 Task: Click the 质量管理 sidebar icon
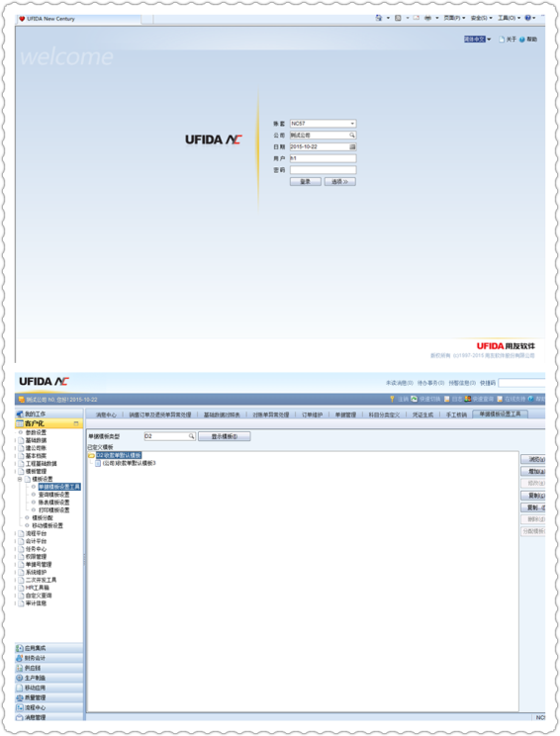(19, 698)
